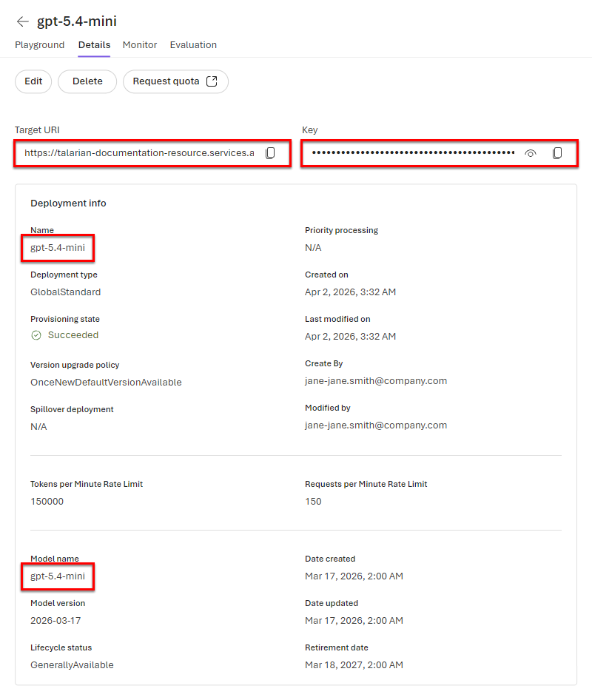Copy the Key using its clipboard icon
Image resolution: width=592 pixels, height=700 pixels.
click(x=557, y=153)
